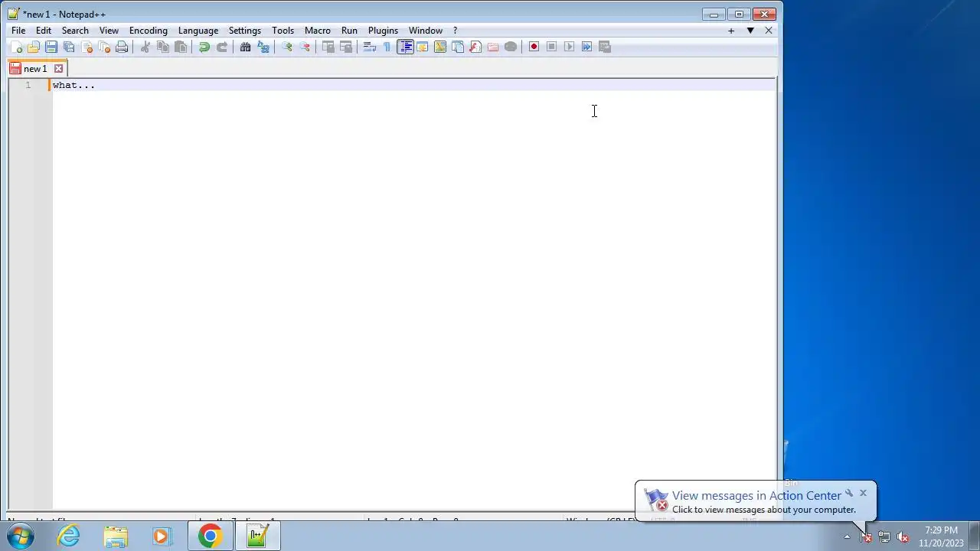Open the ? help menu

[455, 31]
